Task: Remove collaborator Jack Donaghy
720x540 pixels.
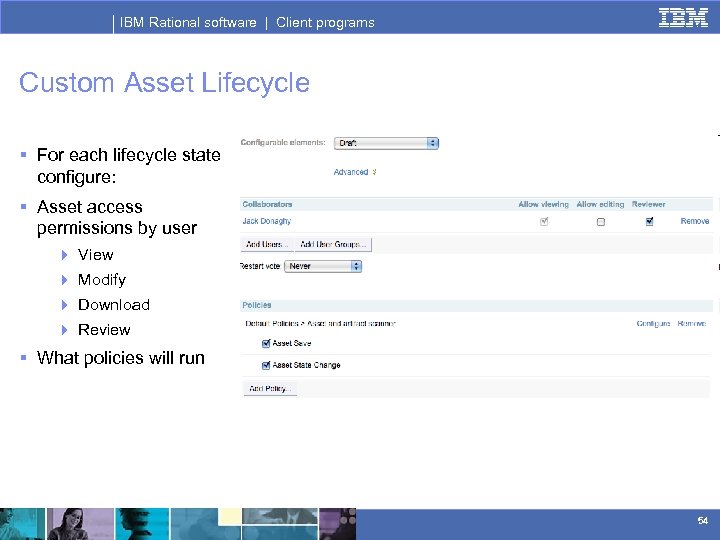Action: pos(695,221)
